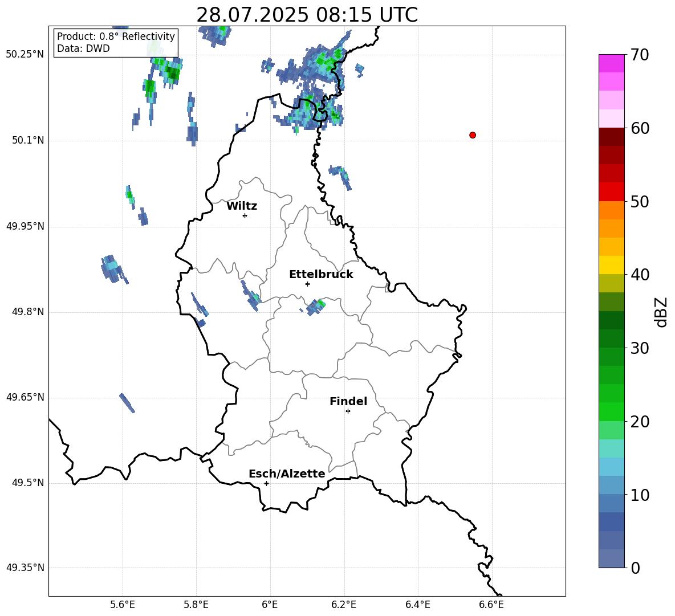Click the 30 colorbar tick label

point(640,348)
